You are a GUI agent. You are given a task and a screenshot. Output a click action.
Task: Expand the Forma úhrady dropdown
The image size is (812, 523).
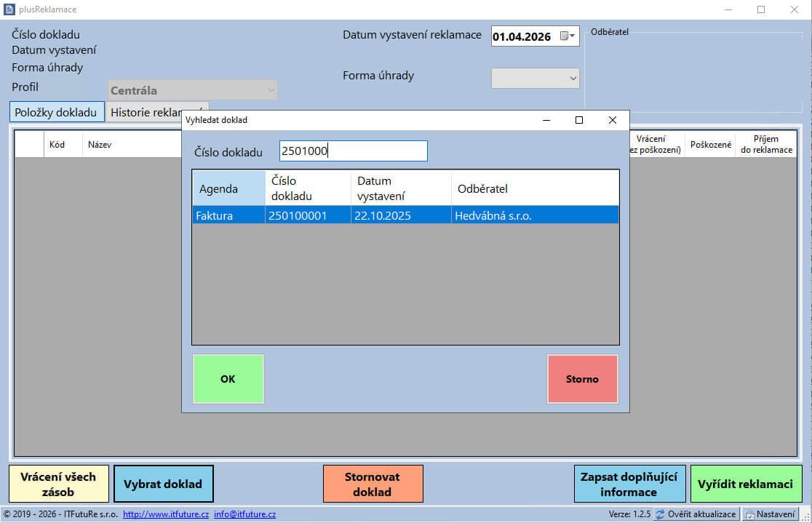536,78
